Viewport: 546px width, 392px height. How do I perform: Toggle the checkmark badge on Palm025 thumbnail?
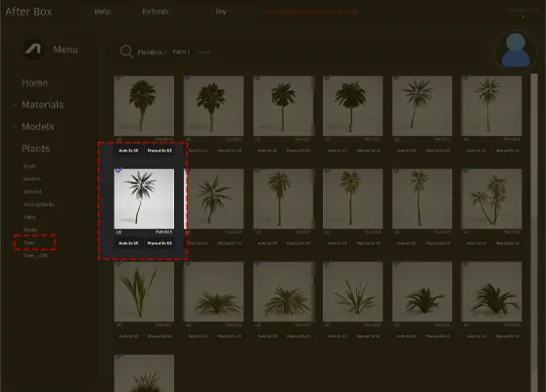click(x=118, y=171)
